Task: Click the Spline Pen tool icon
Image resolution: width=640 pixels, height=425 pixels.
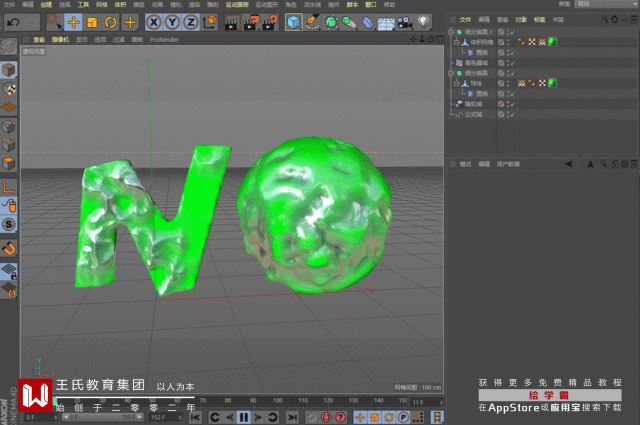Action: pos(312,22)
